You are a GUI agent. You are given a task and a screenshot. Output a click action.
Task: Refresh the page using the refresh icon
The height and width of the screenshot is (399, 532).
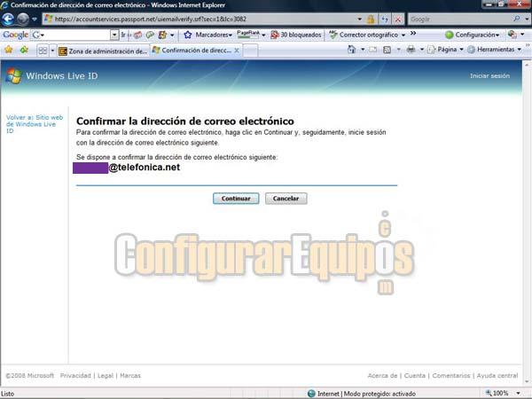pos(385,20)
